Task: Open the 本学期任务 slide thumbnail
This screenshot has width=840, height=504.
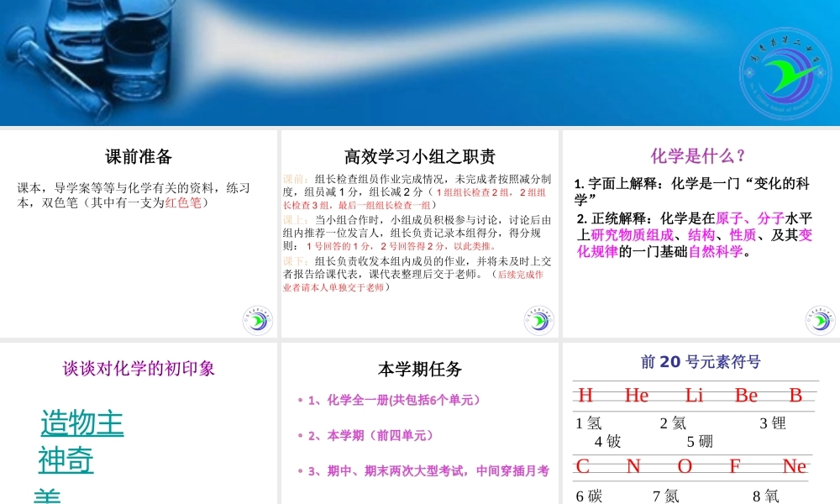Action: tap(419, 423)
